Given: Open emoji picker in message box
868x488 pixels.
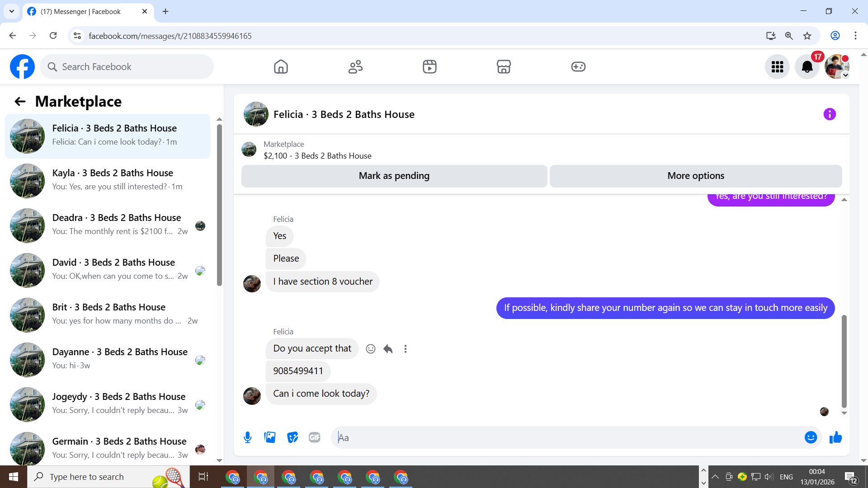Looking at the screenshot, I should tap(811, 437).
